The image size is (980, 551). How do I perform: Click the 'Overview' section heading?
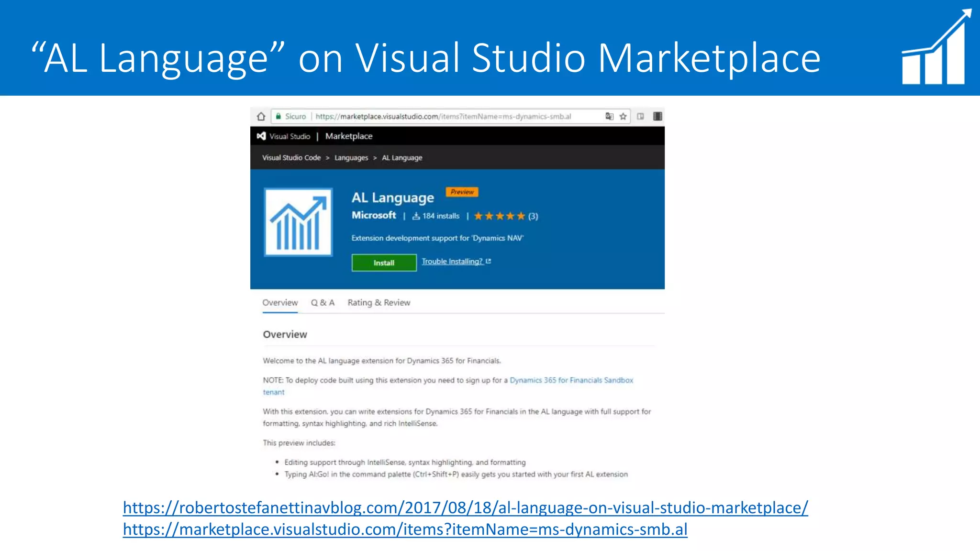click(x=285, y=334)
